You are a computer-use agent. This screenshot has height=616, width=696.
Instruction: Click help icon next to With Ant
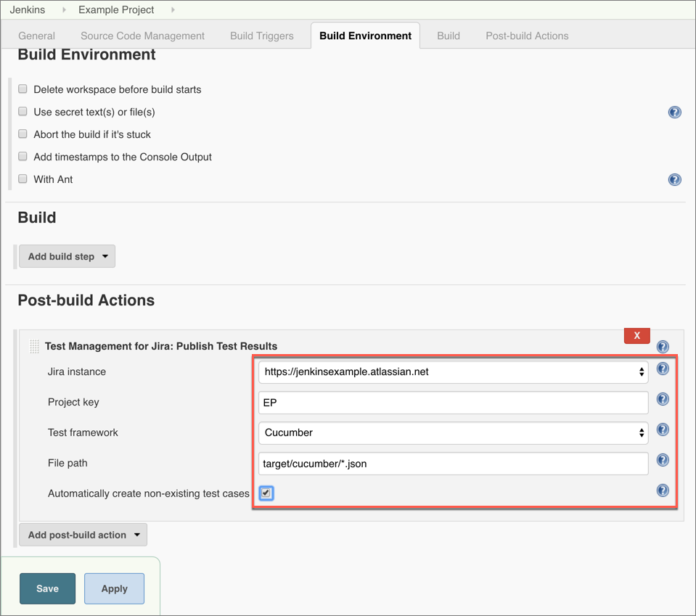[x=674, y=180]
